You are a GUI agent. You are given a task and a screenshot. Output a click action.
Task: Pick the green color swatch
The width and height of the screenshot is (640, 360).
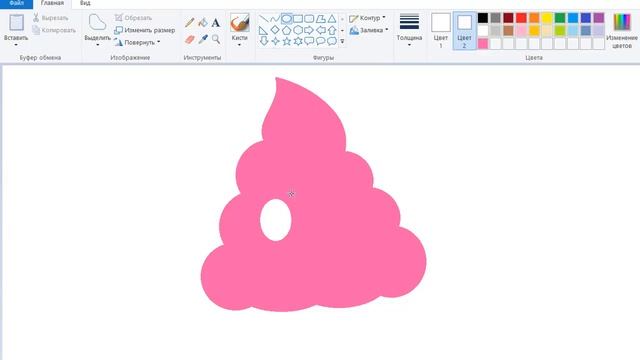coord(560,18)
